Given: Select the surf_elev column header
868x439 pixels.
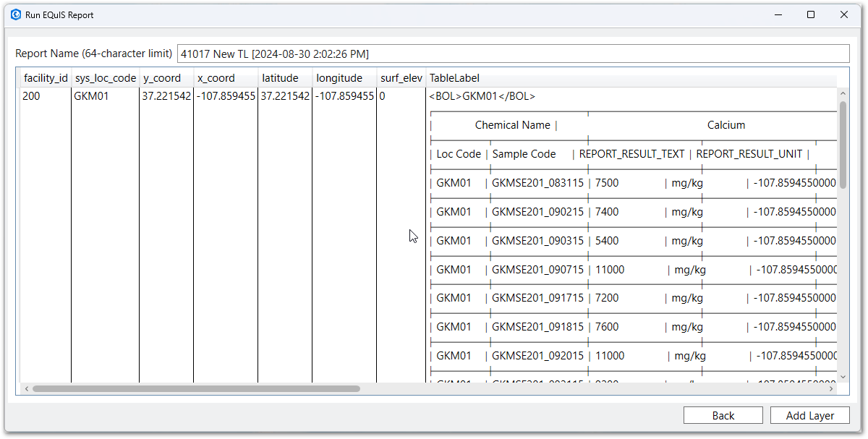Looking at the screenshot, I should [x=401, y=78].
